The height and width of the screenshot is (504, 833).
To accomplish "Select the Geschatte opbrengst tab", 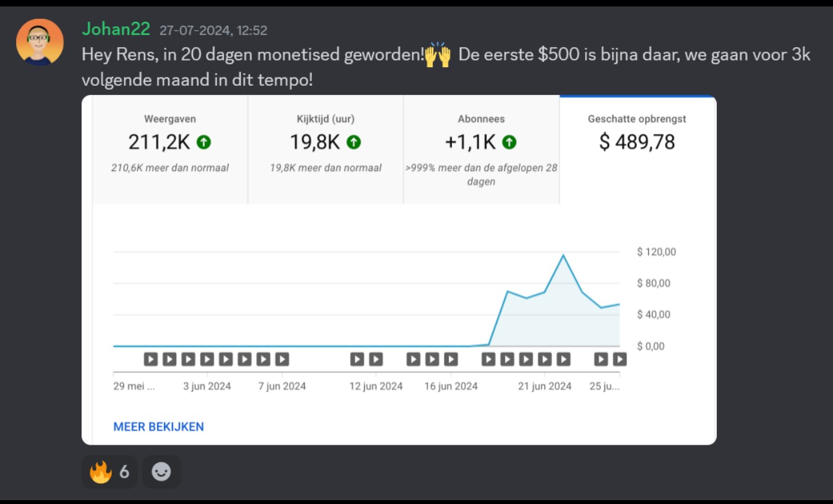I will 637,150.
